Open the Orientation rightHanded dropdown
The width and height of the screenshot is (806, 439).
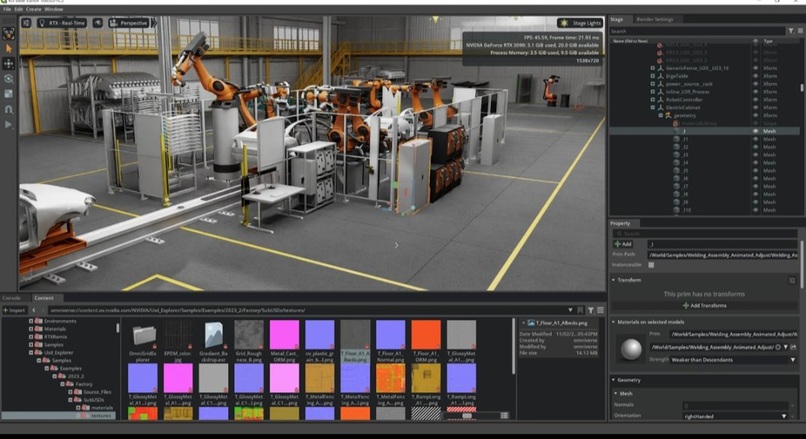click(736, 416)
